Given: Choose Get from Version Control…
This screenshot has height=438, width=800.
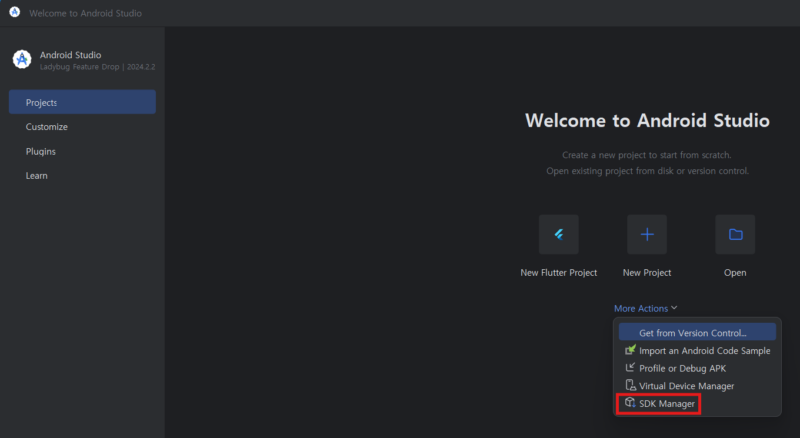Looking at the screenshot, I should click(x=697, y=332).
